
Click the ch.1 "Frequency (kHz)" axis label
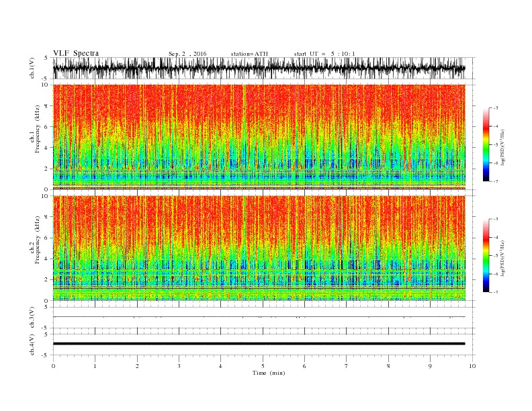click(x=38, y=129)
